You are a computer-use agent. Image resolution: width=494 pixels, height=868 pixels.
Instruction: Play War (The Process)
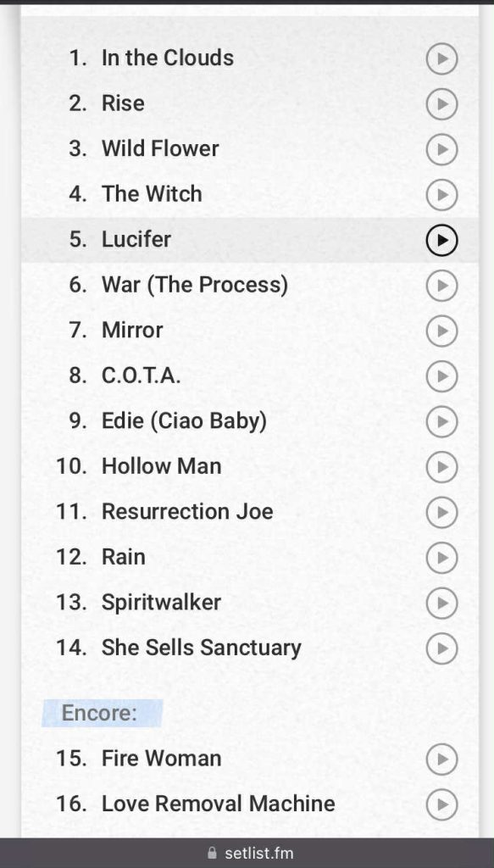click(x=441, y=285)
